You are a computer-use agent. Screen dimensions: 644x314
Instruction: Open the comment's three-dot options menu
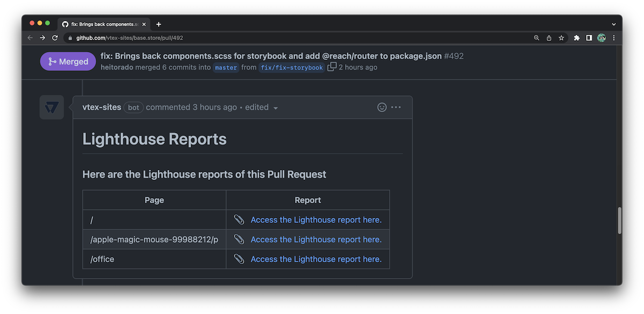pyautogui.click(x=396, y=107)
